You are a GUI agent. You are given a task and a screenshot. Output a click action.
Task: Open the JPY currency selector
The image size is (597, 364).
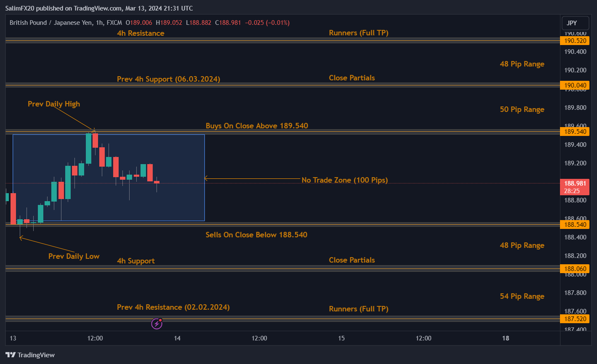[x=572, y=23]
